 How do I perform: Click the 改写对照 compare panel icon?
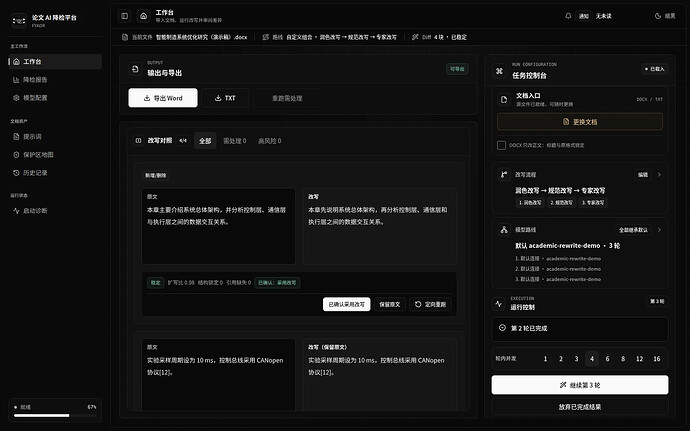138,140
